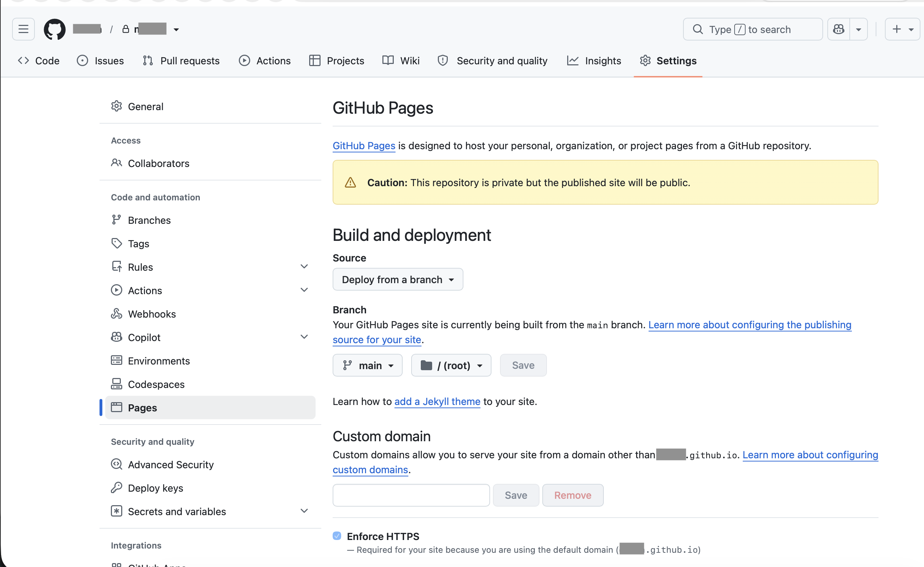Expand the sidebar Actions section chevron
The height and width of the screenshot is (567, 924).
304,290
